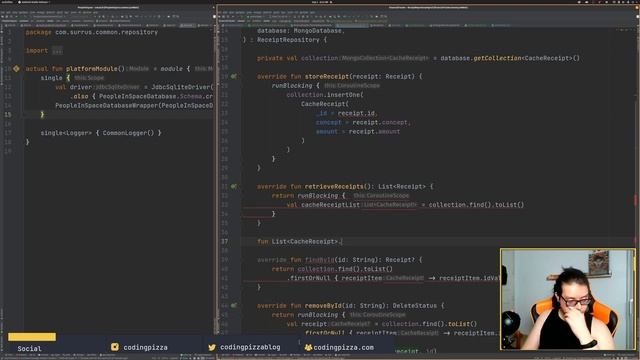
Task: Click "receipt.amount" value
Action: coord(374,131)
